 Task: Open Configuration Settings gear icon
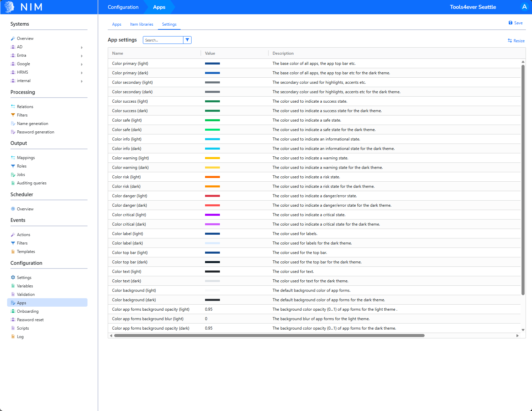point(13,277)
